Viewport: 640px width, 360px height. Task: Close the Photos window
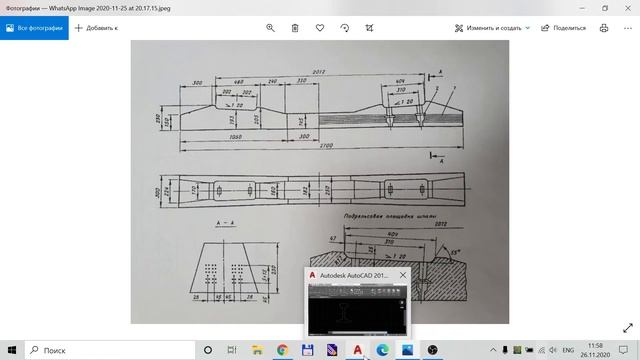[x=628, y=8]
